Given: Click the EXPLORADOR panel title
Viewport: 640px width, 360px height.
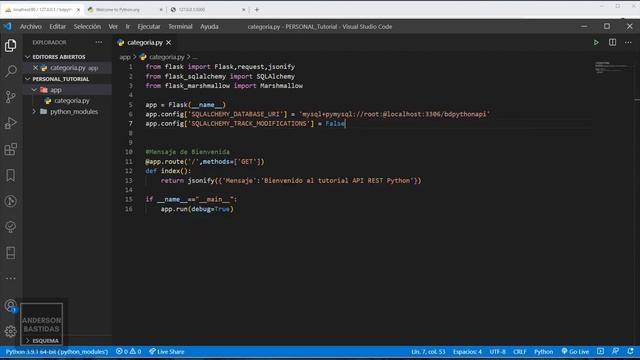Looking at the screenshot, I should [x=49, y=42].
